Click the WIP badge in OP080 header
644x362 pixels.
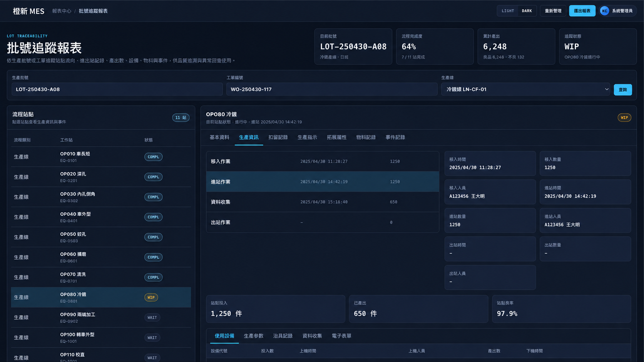point(624,117)
